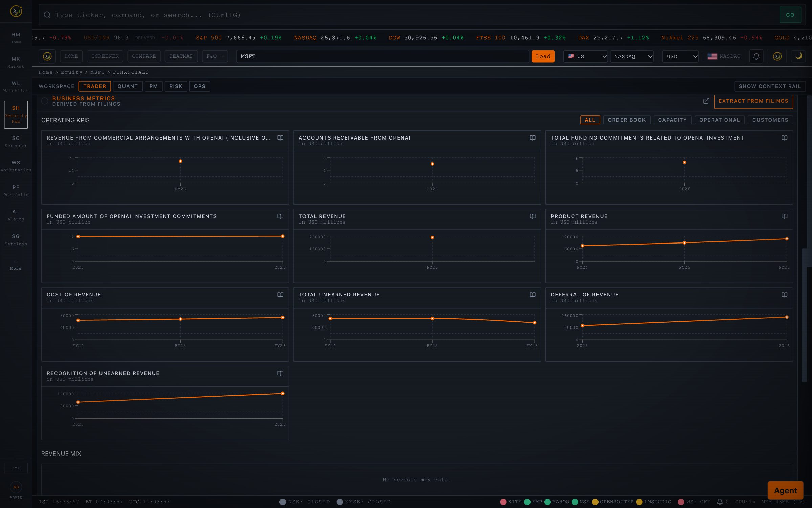Filter KPIs by ORDER BOOK
This screenshot has width=812, height=508.
tap(627, 120)
